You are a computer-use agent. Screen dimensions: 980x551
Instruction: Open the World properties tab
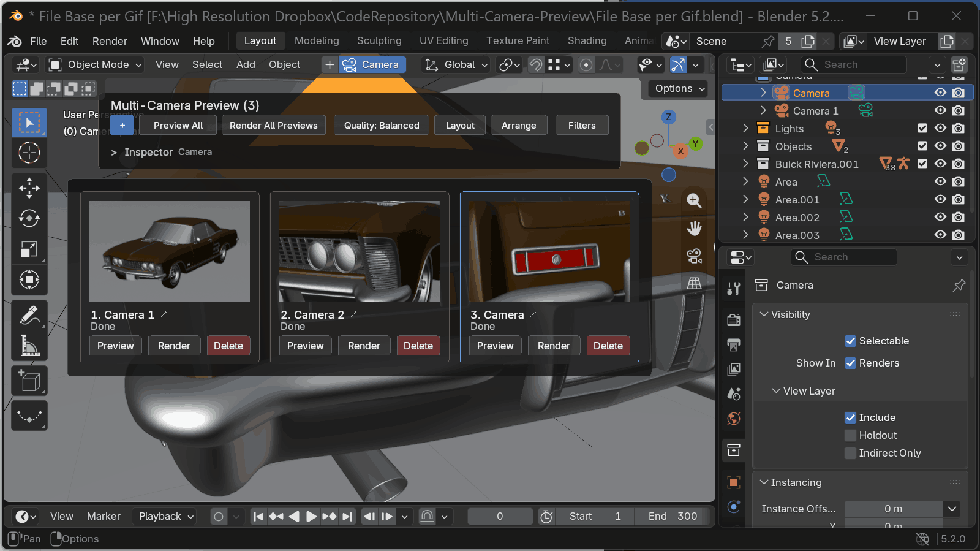tap(734, 419)
